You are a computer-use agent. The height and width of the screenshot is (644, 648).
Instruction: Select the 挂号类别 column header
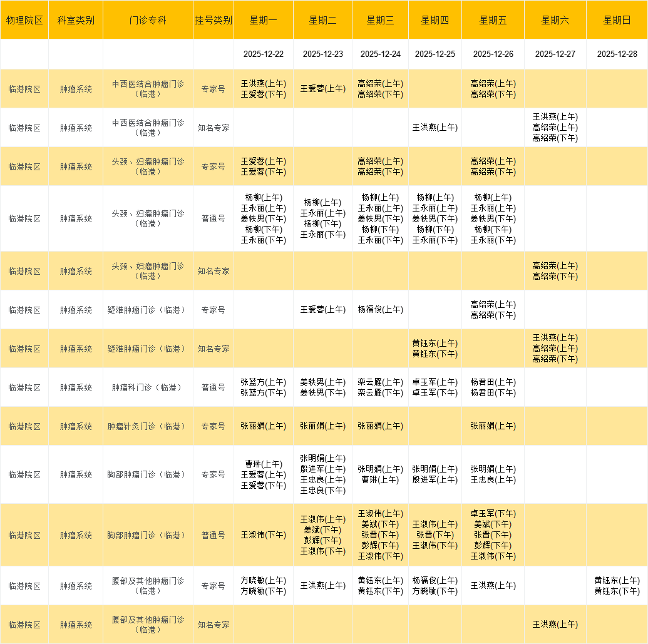click(x=213, y=20)
